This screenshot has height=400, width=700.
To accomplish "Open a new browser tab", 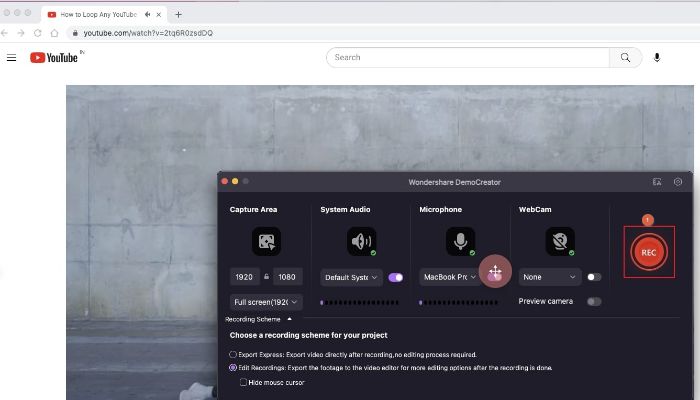I will (178, 14).
